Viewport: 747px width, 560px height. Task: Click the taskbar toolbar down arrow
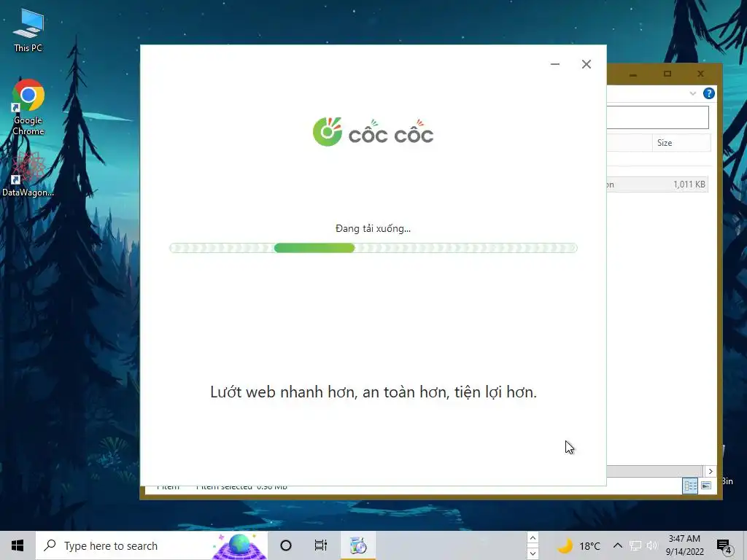(x=533, y=553)
